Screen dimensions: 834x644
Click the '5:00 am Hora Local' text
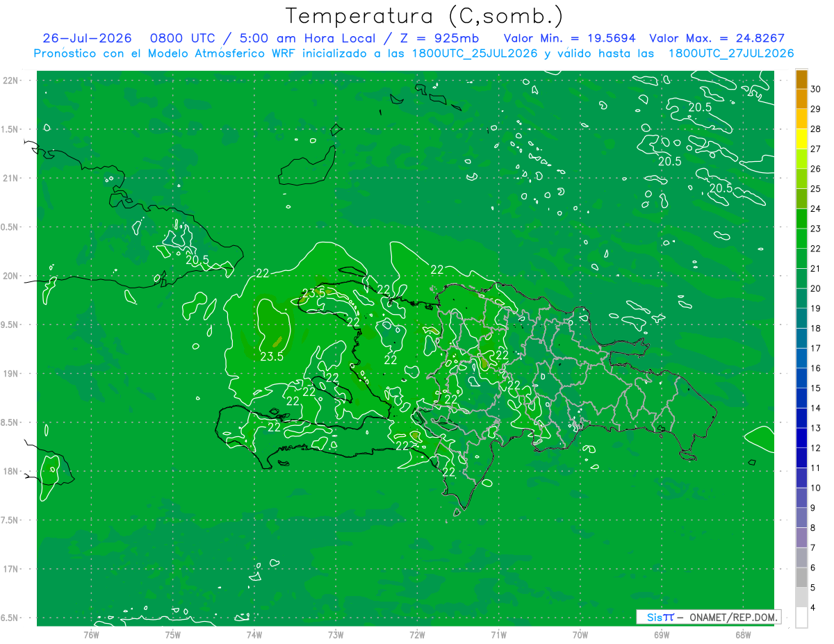pyautogui.click(x=307, y=38)
